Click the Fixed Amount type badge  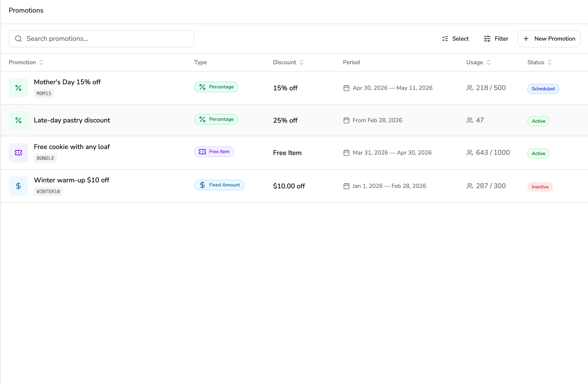pyautogui.click(x=219, y=185)
